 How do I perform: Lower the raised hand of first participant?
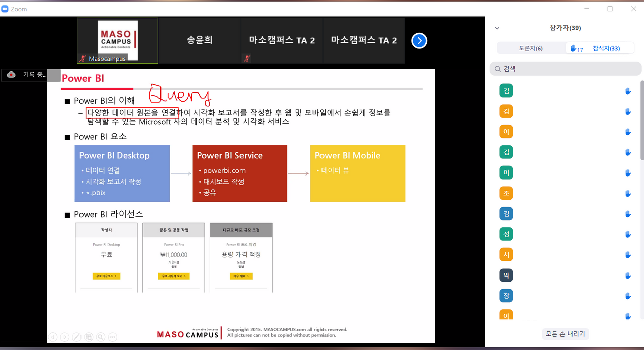point(628,91)
